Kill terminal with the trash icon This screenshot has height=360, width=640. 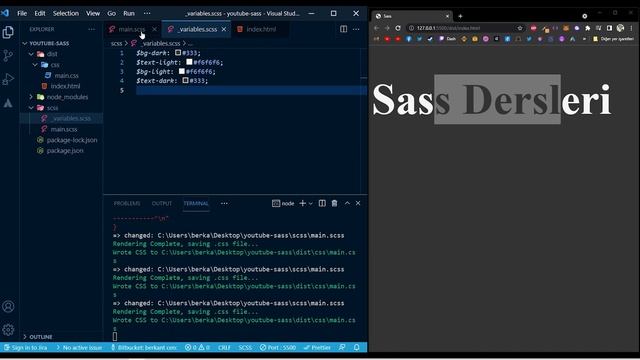(x=334, y=203)
